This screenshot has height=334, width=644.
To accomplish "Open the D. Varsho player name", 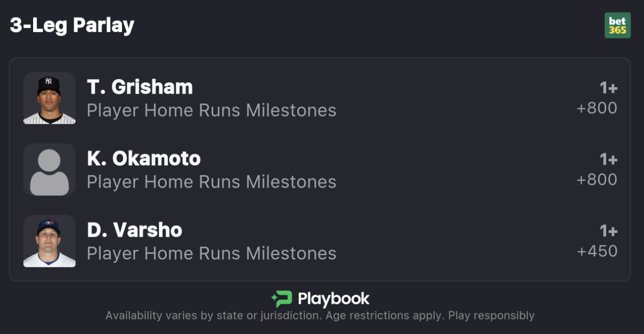I will pyautogui.click(x=135, y=230).
